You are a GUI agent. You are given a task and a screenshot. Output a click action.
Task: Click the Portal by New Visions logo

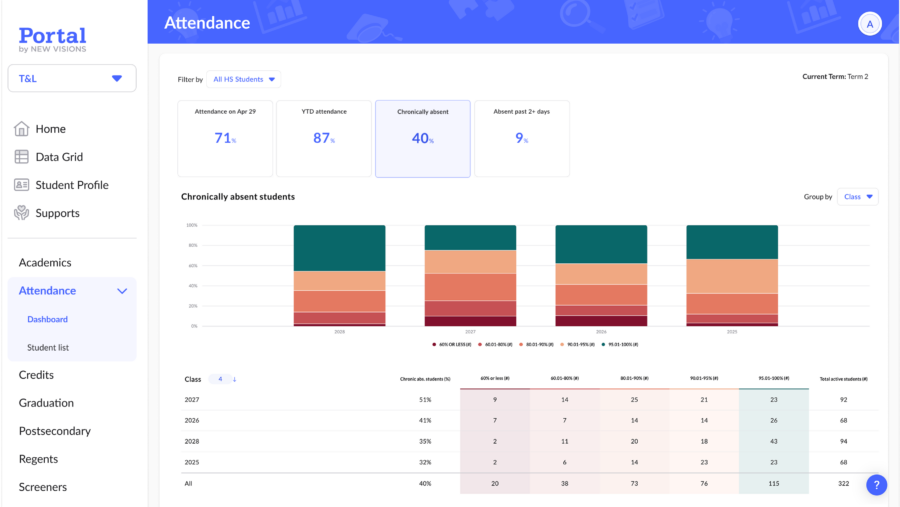point(52,40)
